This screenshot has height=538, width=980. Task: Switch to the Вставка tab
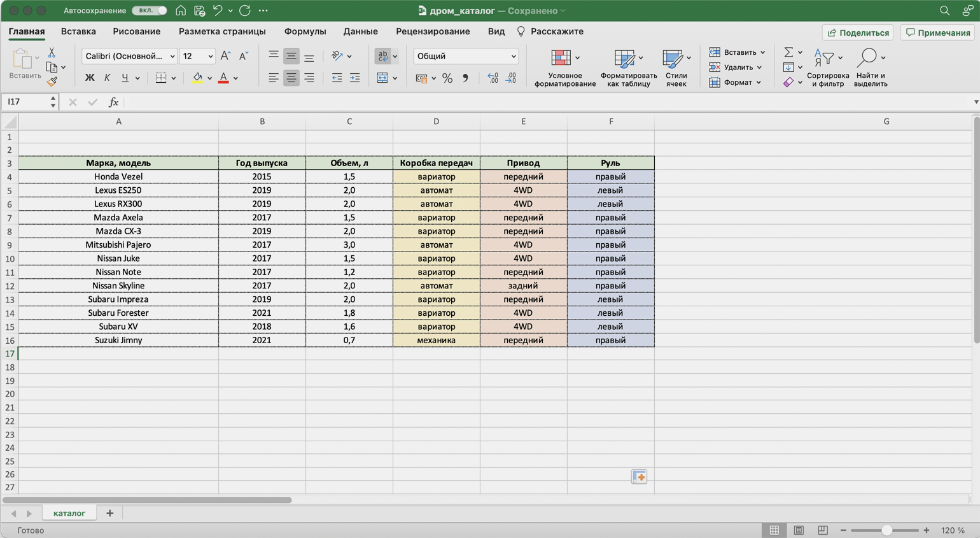tap(78, 31)
